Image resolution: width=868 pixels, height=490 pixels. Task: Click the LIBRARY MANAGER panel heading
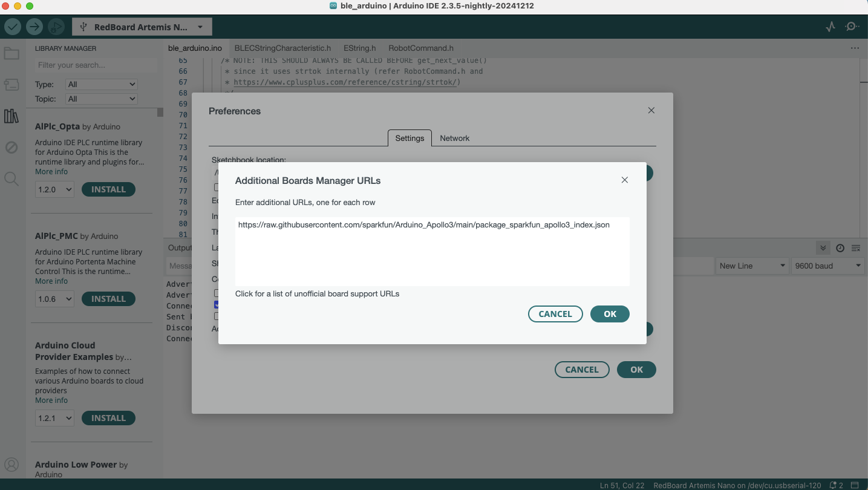pyautogui.click(x=65, y=48)
